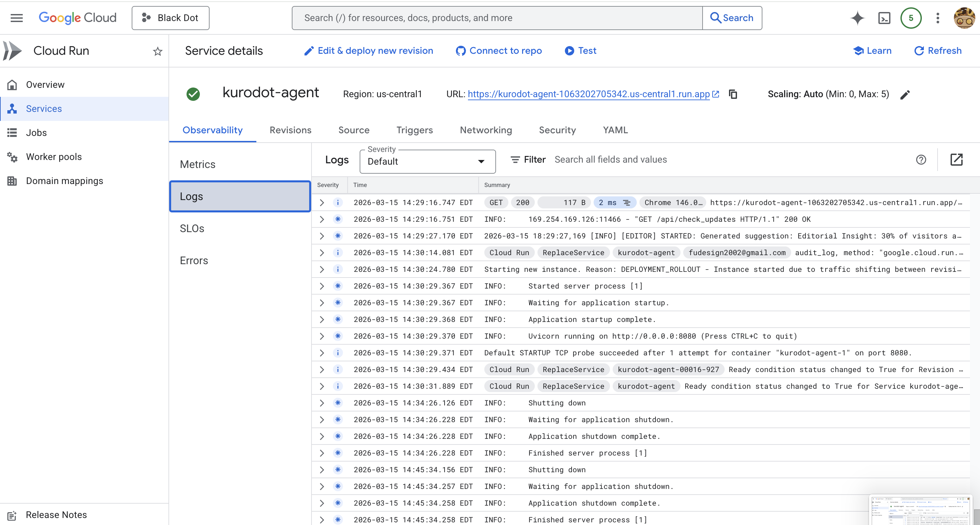980x525 pixels.
Task: Open the three-dot more options menu
Action: click(938, 18)
